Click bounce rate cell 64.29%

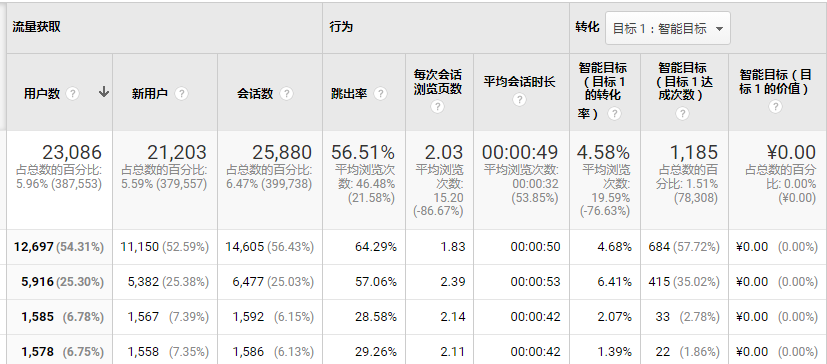(376, 247)
